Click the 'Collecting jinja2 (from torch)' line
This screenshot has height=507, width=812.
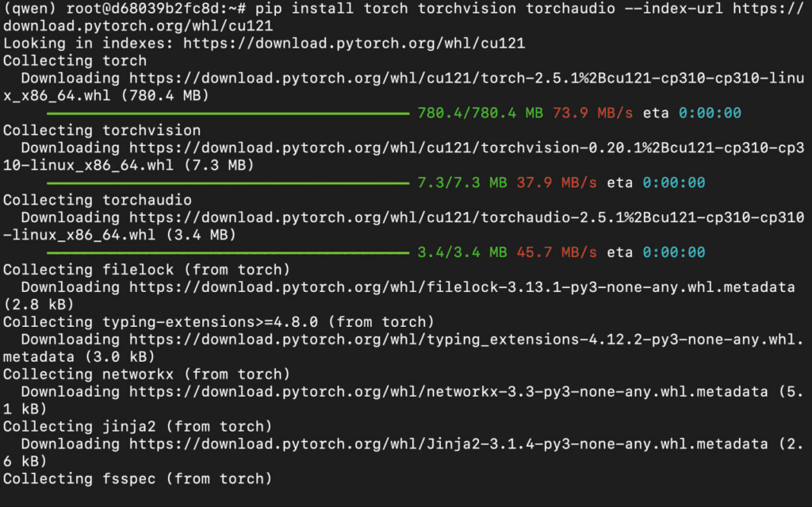pyautogui.click(x=138, y=426)
